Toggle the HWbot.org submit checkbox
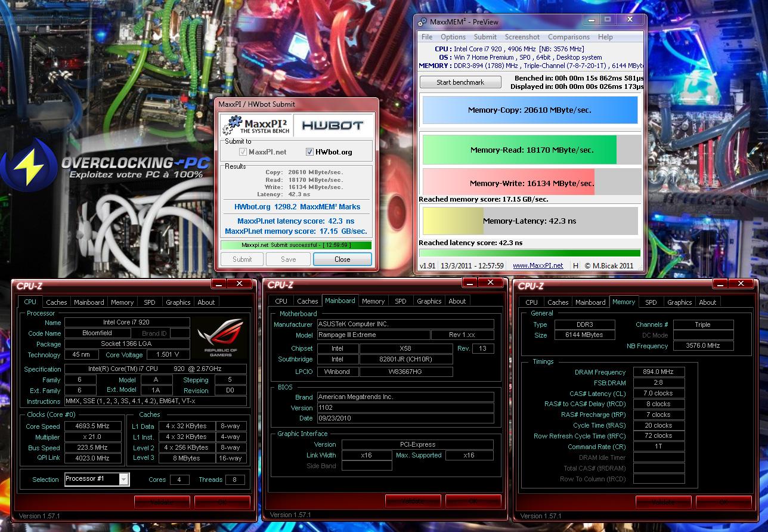Viewport: 768px width, 532px height. (309, 152)
